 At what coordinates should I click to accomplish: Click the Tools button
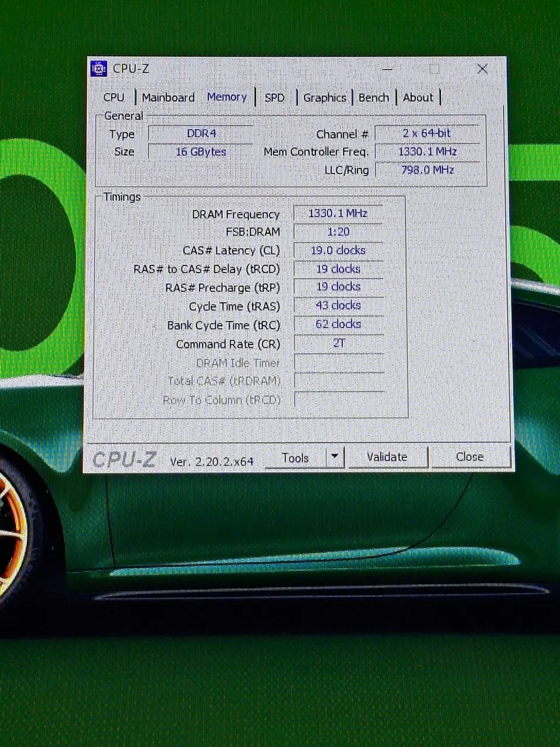(x=296, y=458)
